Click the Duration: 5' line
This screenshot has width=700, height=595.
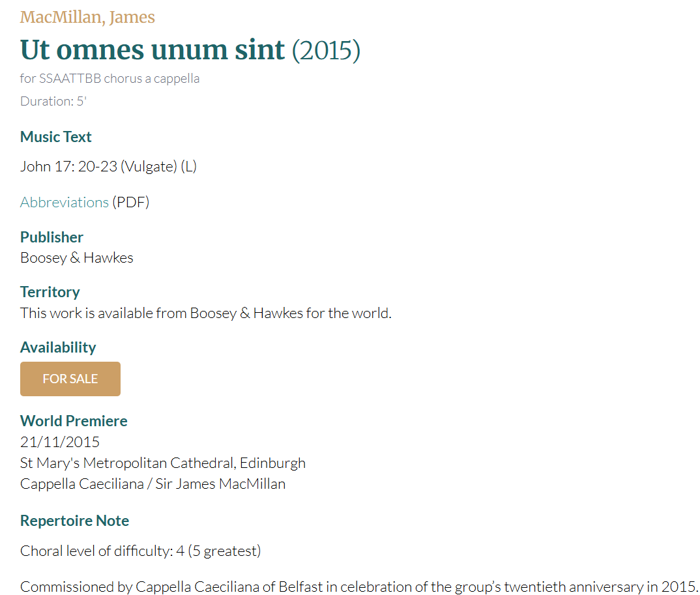pos(53,101)
